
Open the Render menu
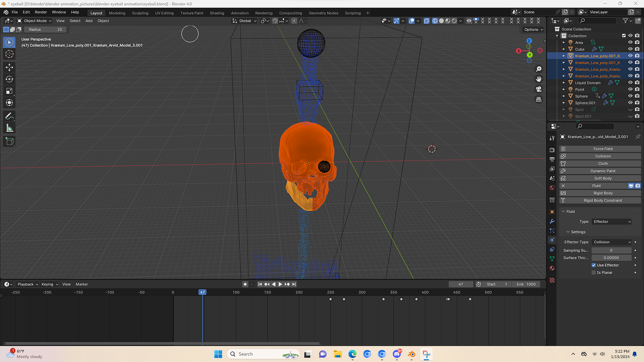tap(41, 12)
